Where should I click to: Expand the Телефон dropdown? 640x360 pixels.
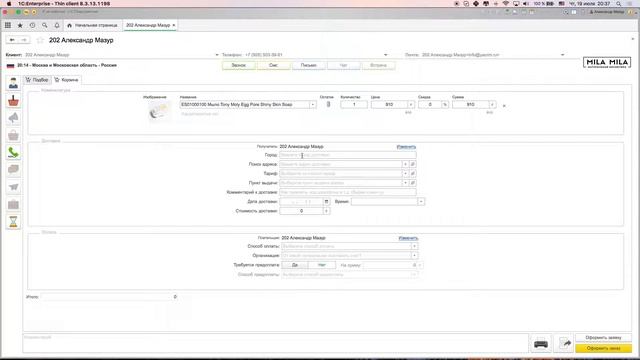coord(386,55)
